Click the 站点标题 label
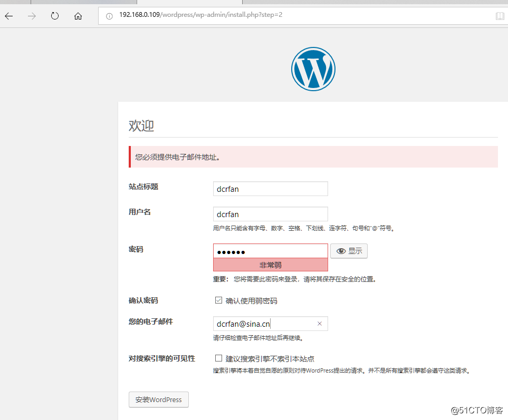 tap(143, 187)
